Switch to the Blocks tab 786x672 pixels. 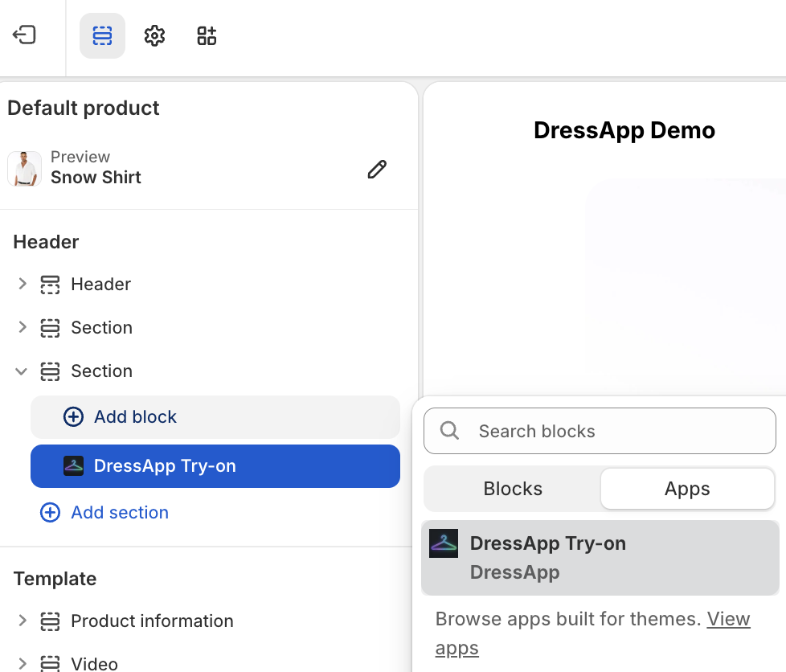point(513,489)
